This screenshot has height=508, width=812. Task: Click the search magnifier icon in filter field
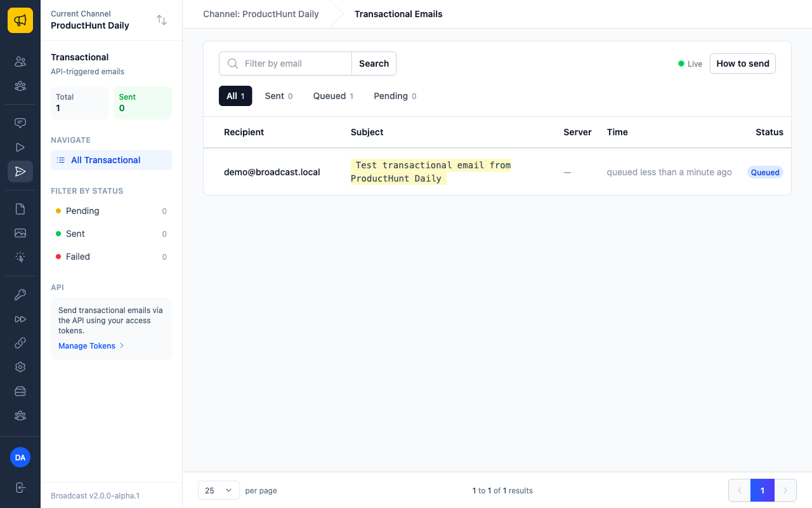coord(233,63)
